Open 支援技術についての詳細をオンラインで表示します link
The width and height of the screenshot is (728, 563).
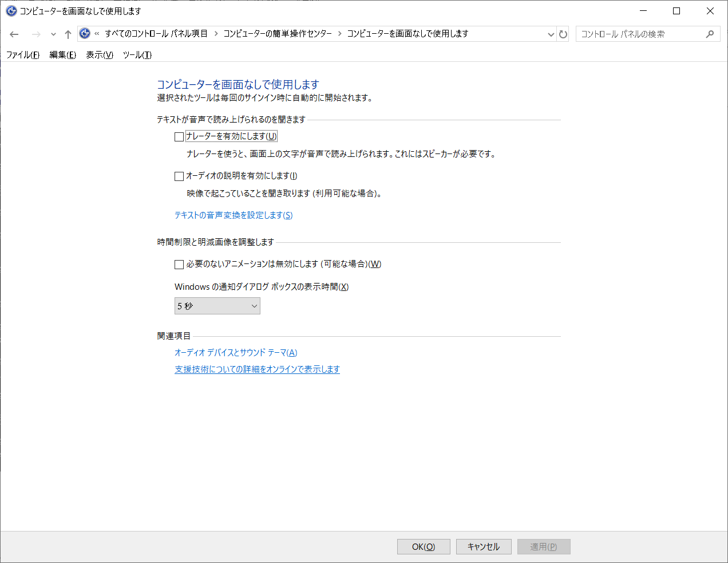click(257, 369)
